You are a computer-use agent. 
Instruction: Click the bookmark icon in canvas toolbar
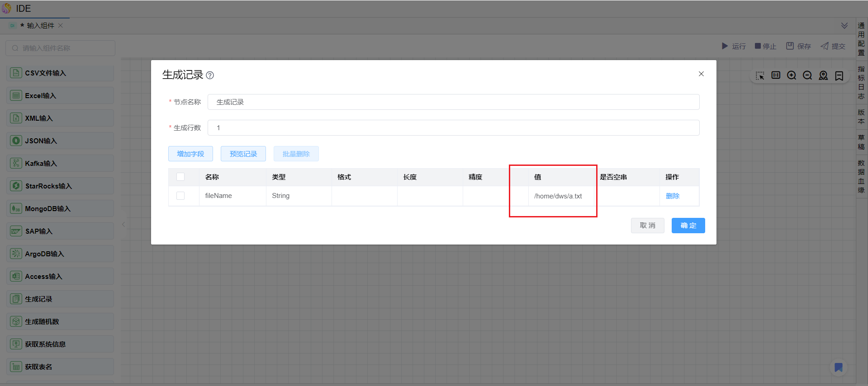(839, 75)
